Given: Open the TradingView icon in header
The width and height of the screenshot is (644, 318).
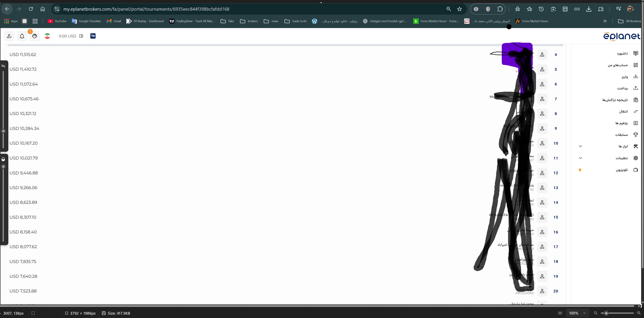Looking at the screenshot, I should pyautogui.click(x=93, y=36).
